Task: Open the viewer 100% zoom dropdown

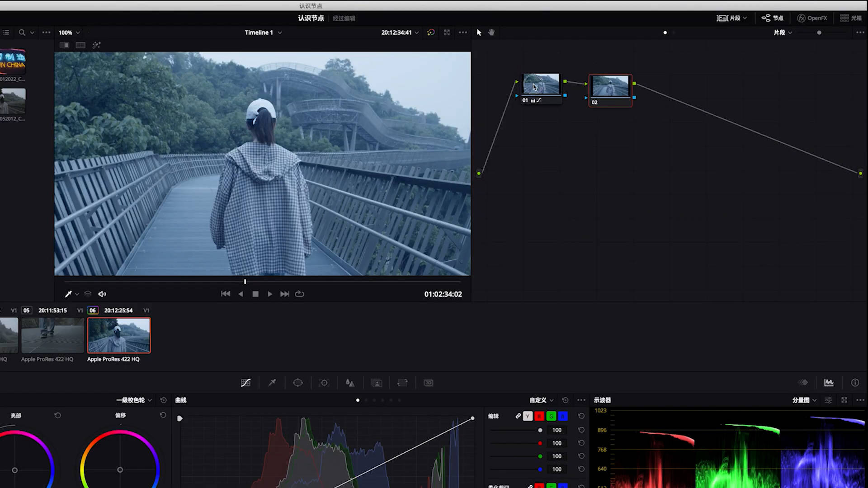Action: 69,33
